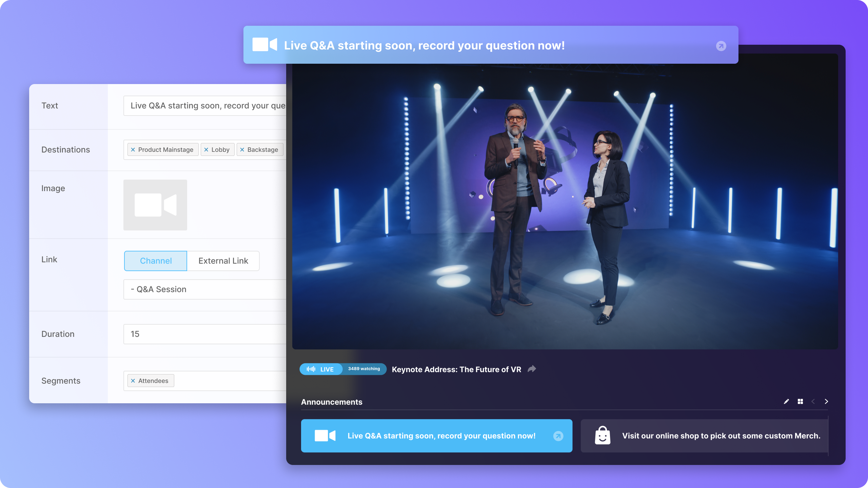Viewport: 868px width, 488px height.
Task: Open link arrow on top banner announcement
Action: 721,46
